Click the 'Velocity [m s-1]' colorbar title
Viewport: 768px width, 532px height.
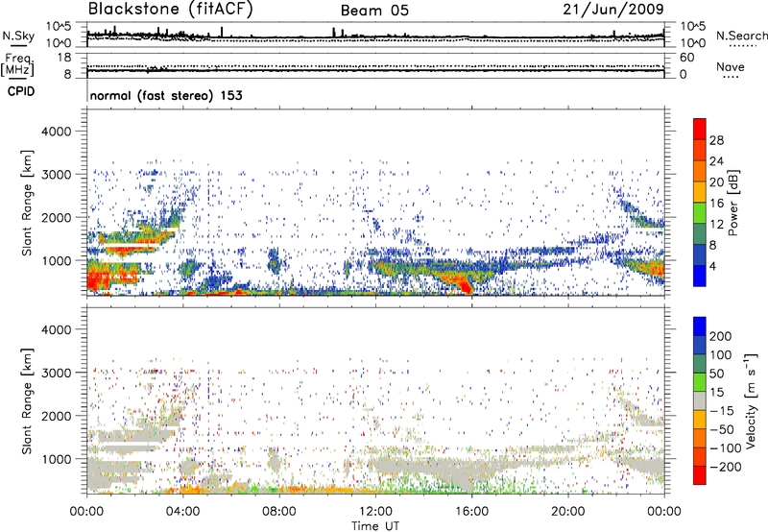[x=751, y=400]
